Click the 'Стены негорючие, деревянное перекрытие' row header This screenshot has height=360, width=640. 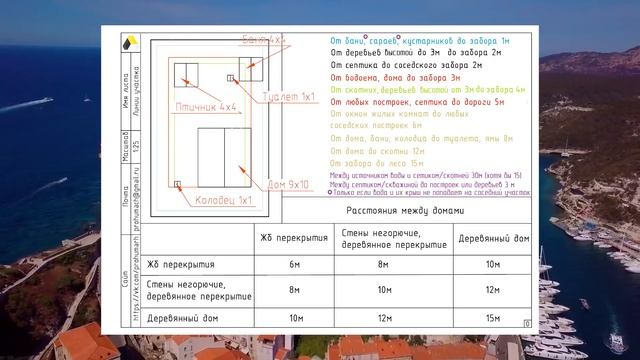tap(199, 290)
